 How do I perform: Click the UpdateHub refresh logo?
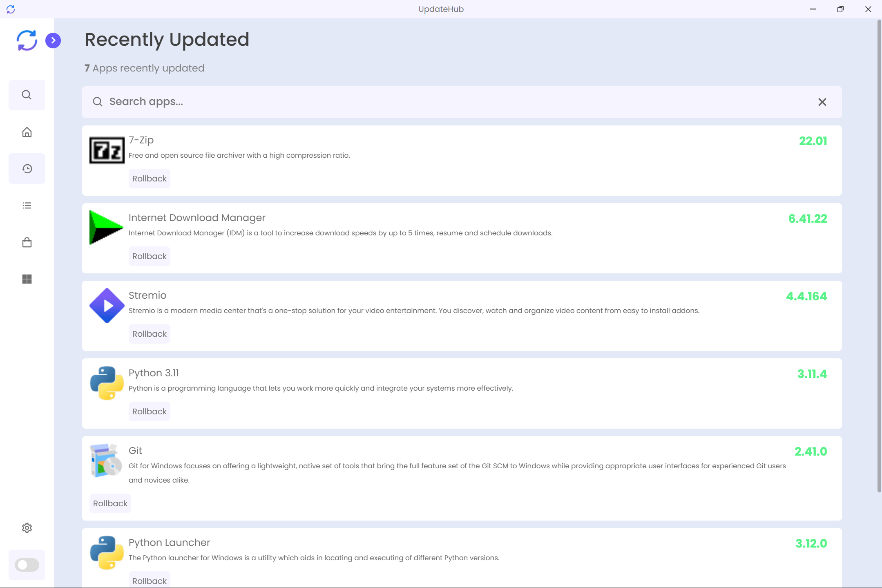coord(27,40)
